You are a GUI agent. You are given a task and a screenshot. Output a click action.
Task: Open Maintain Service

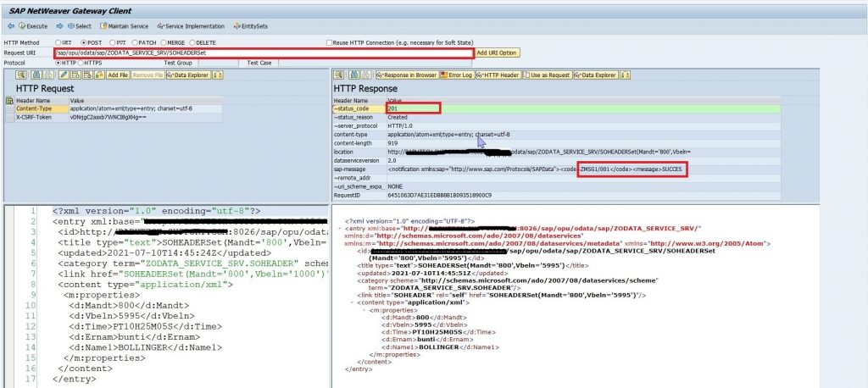coord(125,26)
